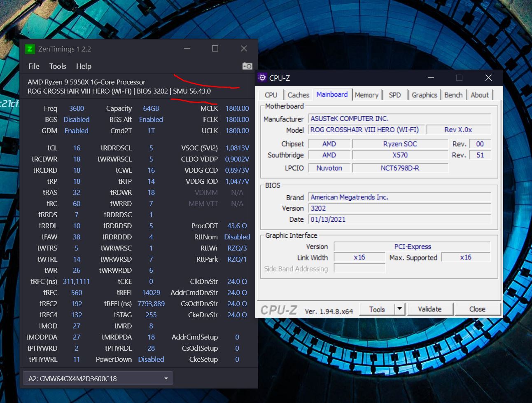Click the FCLK value 1800.00
This screenshot has height=403, width=532.
point(237,119)
